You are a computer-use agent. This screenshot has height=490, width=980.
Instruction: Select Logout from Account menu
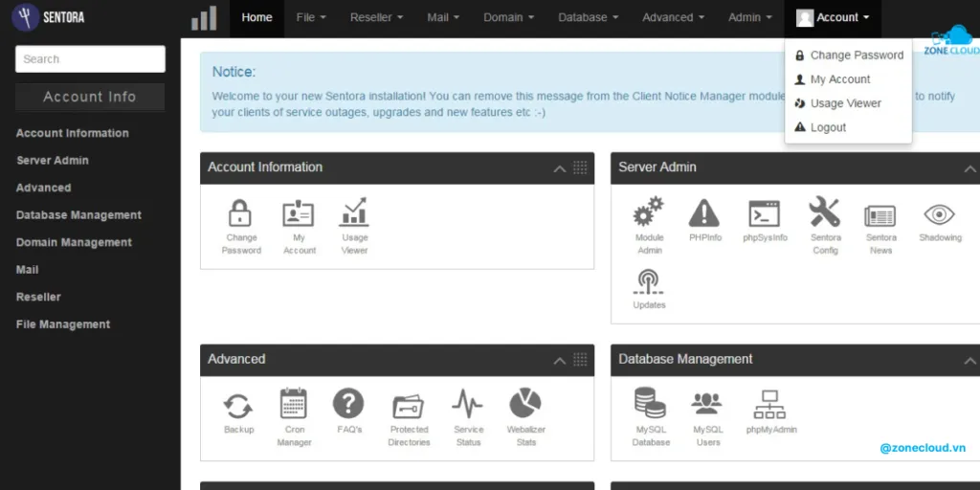849,127
